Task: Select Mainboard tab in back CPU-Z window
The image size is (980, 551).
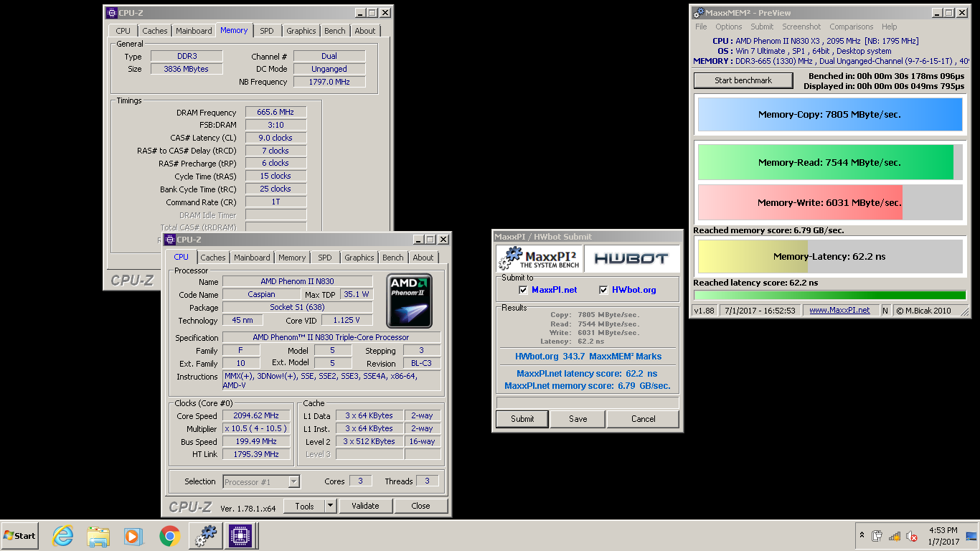Action: [194, 31]
